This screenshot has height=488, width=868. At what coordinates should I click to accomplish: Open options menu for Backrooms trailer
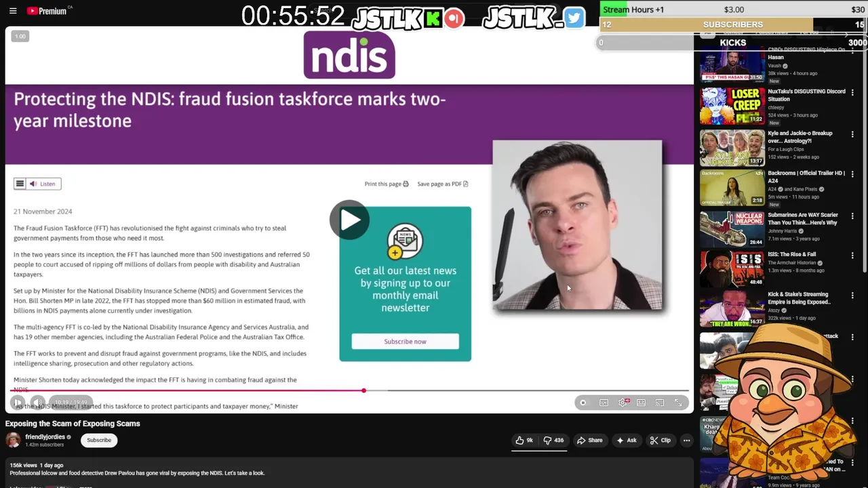pos(852,174)
